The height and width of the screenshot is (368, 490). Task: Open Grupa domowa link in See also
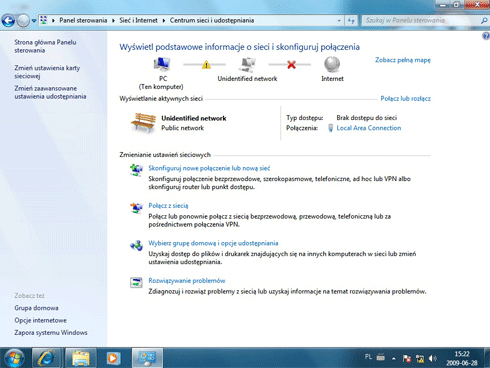(x=36, y=308)
